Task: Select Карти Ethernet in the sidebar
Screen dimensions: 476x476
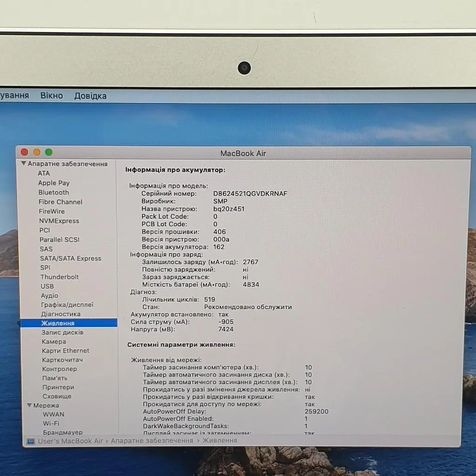Action: pyautogui.click(x=66, y=350)
